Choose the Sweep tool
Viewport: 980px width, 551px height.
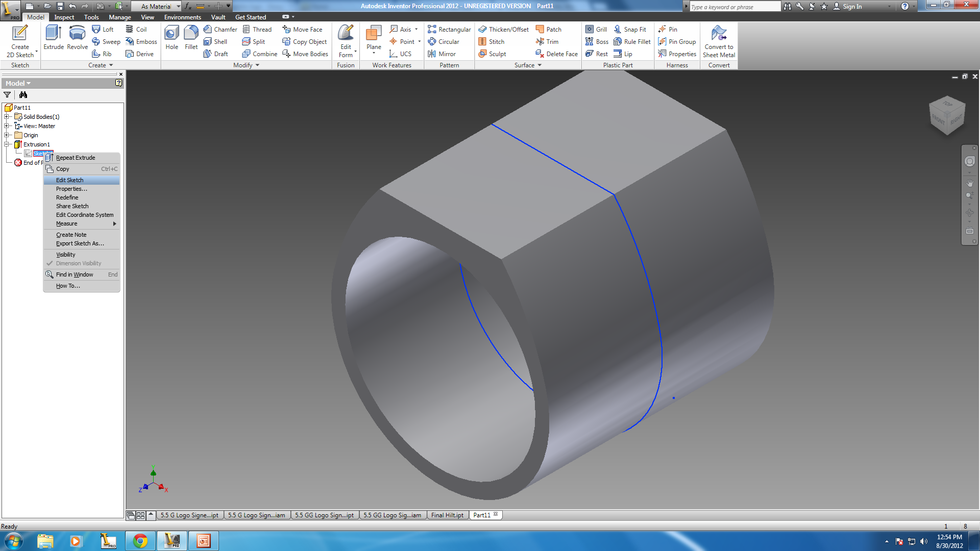[106, 41]
